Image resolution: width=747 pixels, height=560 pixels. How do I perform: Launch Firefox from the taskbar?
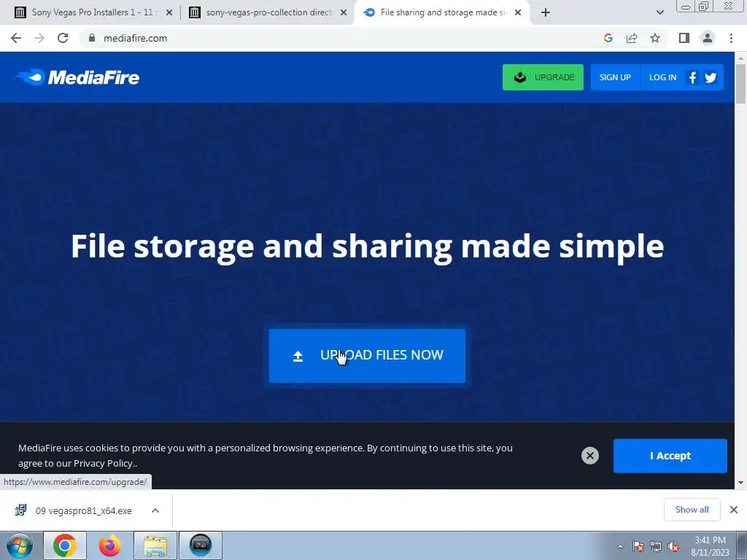coord(109,545)
